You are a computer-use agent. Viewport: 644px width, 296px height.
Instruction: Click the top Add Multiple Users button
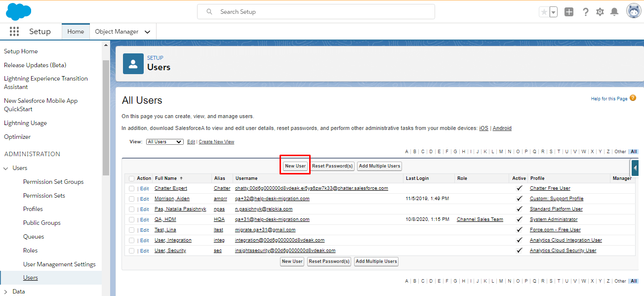[x=380, y=166]
